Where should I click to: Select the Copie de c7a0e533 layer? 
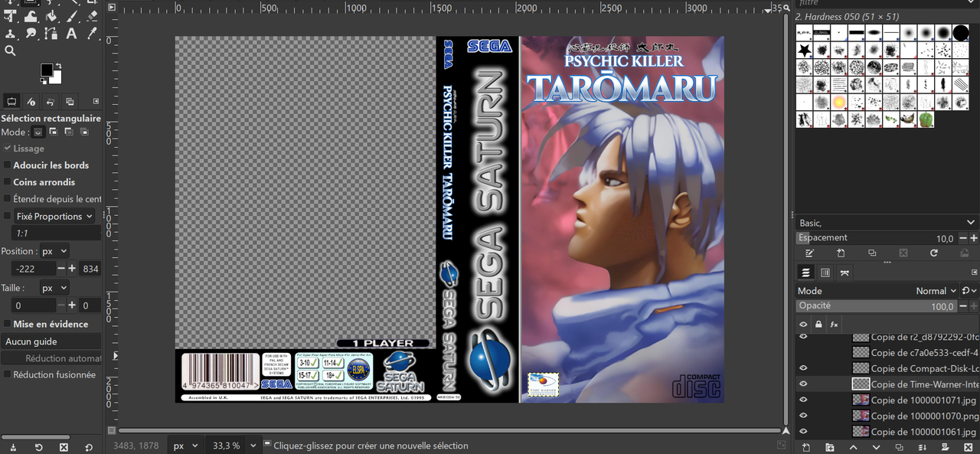887,352
